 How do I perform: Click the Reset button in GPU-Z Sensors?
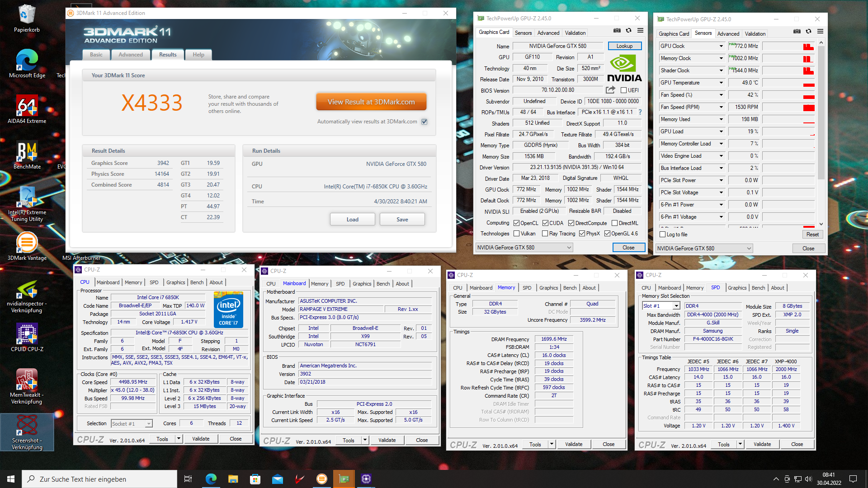812,235
